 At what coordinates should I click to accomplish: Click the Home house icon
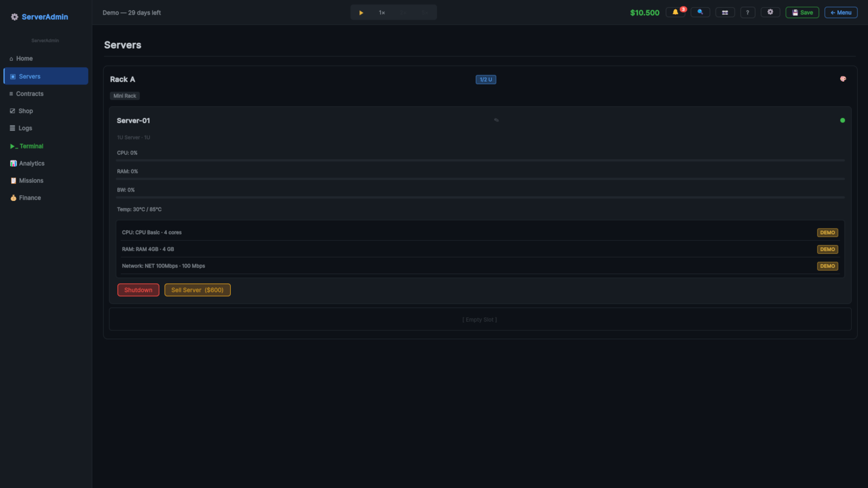[x=11, y=59]
